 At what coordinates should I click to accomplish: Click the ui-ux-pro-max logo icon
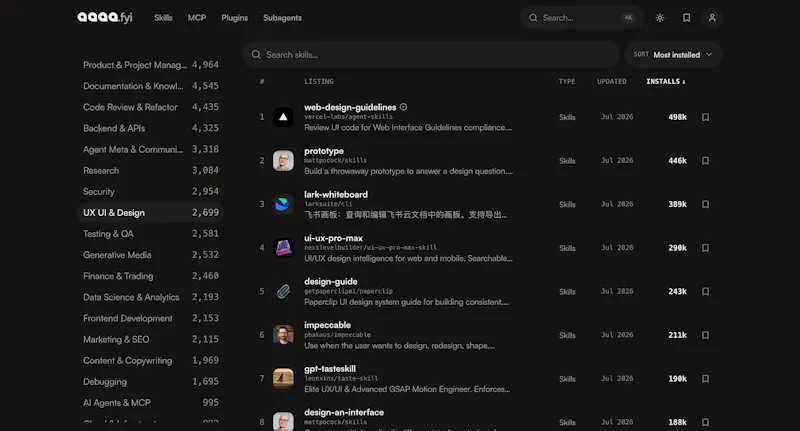click(283, 248)
